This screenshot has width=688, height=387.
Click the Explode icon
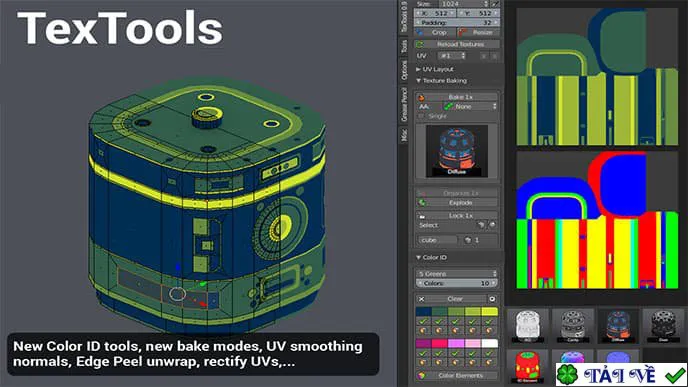pyautogui.click(x=422, y=203)
